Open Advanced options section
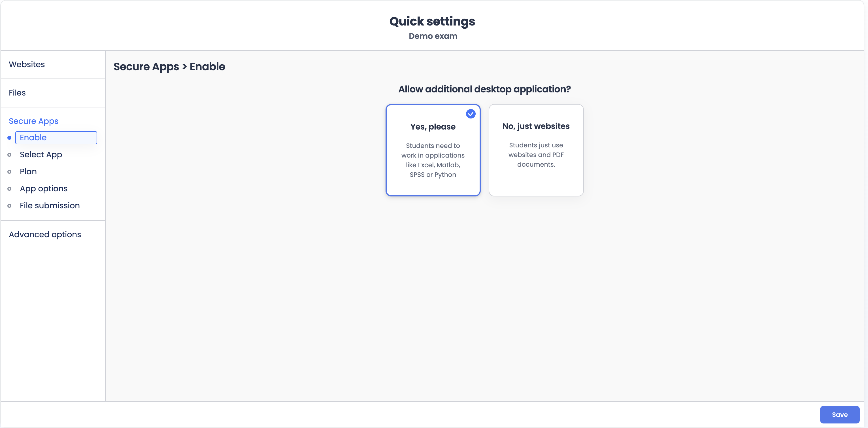 coord(45,234)
